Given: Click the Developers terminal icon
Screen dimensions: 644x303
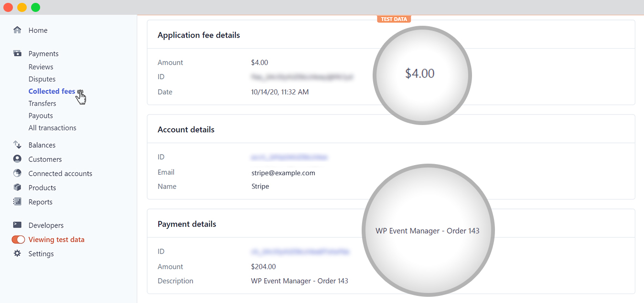Looking at the screenshot, I should coord(17,225).
